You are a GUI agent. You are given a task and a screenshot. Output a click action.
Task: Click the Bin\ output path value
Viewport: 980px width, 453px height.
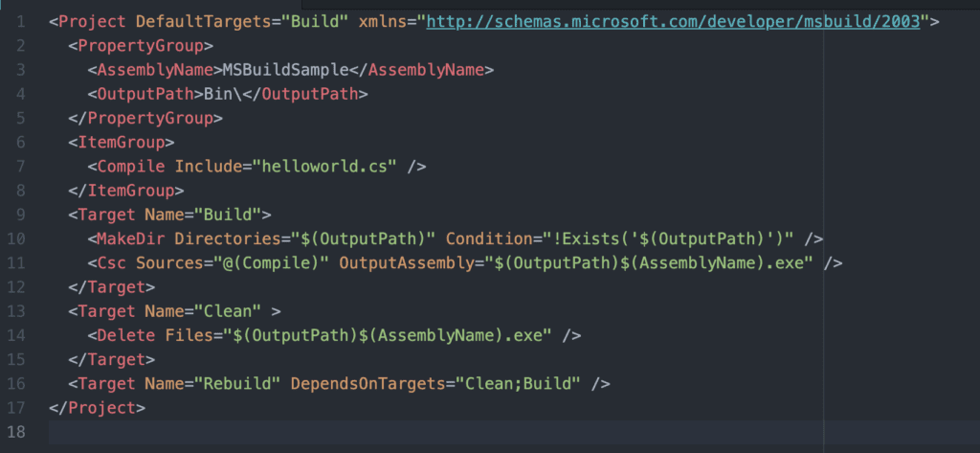coord(223,95)
